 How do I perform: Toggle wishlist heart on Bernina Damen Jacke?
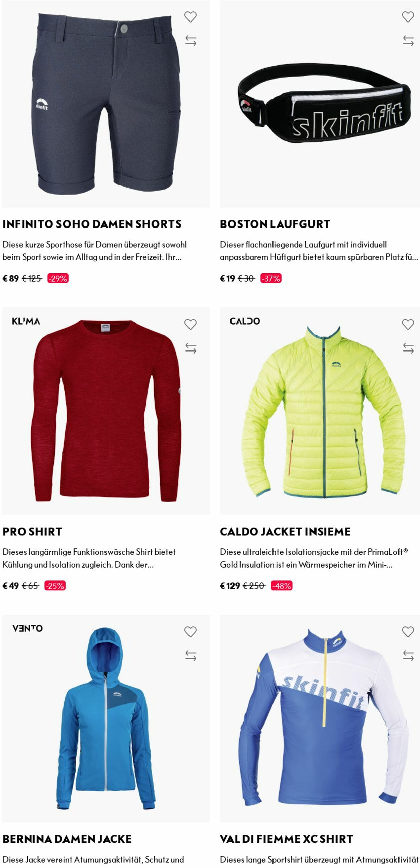coord(190,632)
